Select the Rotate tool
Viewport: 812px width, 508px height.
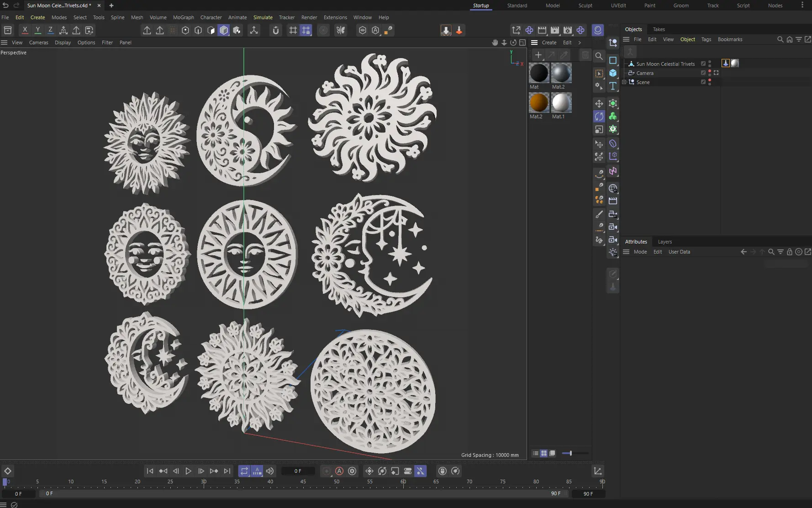[599, 116]
